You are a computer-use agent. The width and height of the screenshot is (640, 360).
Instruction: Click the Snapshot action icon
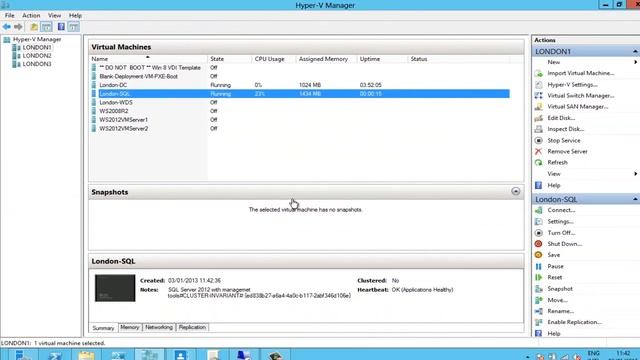539,289
